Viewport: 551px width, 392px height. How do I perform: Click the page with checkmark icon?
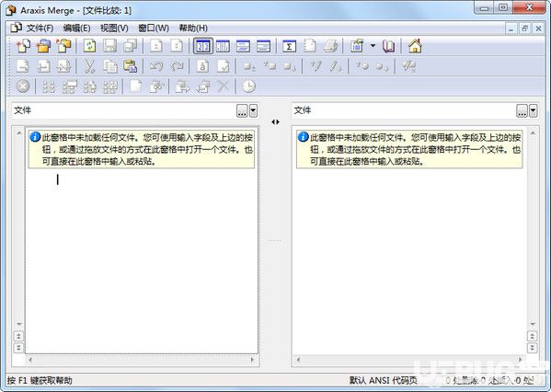tap(224, 66)
